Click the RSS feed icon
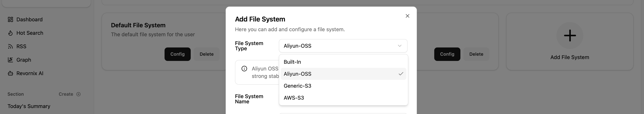The width and height of the screenshot is (644, 114). coord(10,47)
